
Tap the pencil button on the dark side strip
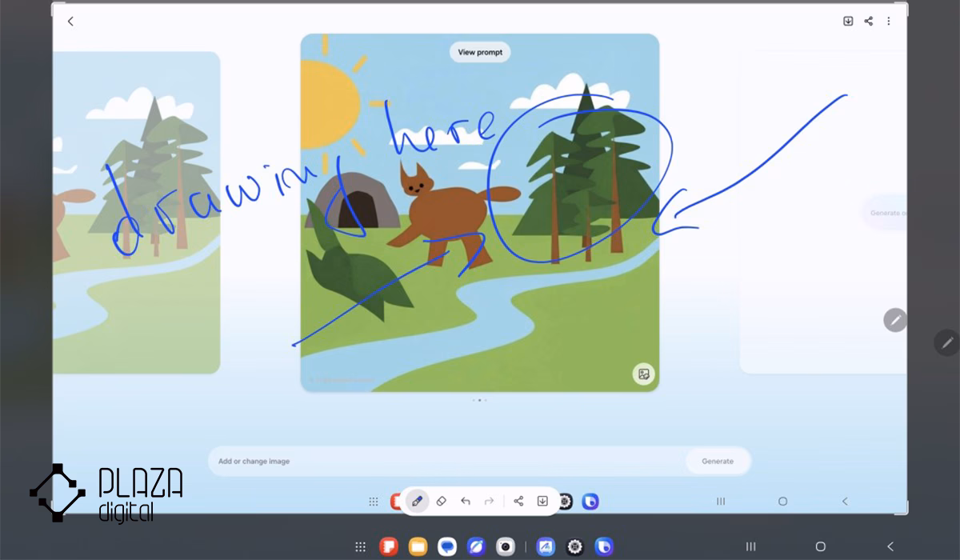tap(946, 342)
